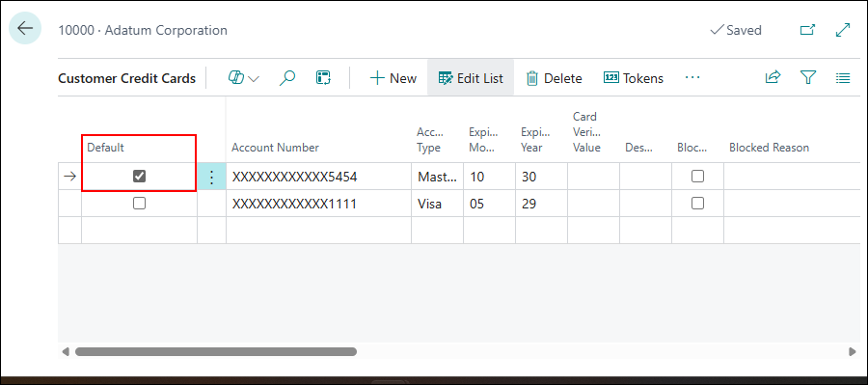Screen dimensions: 868x385
Task: Open page in new window icon
Action: [807, 30]
